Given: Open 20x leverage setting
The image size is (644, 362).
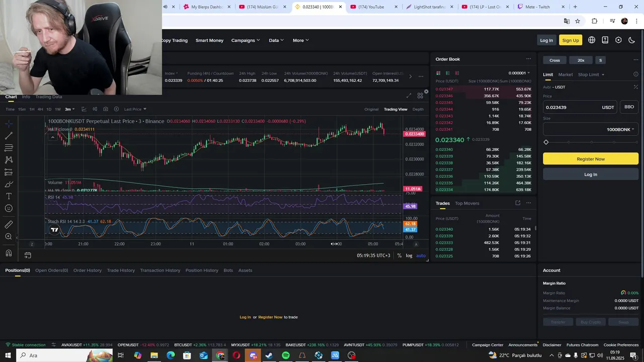Looking at the screenshot, I should (x=581, y=60).
